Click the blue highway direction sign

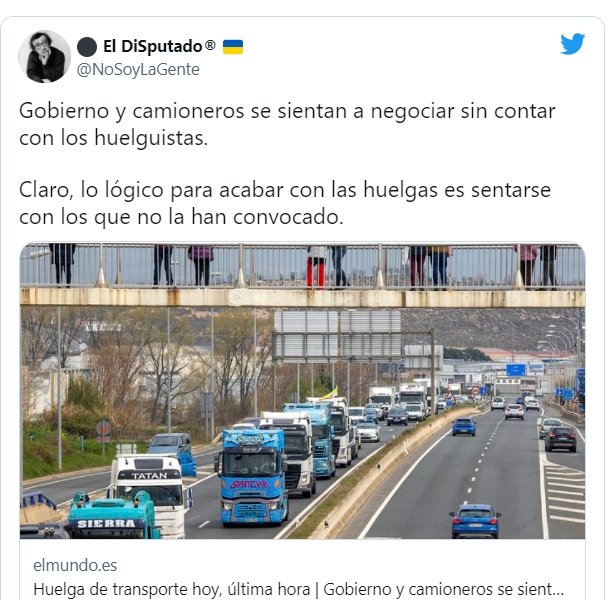tap(516, 369)
